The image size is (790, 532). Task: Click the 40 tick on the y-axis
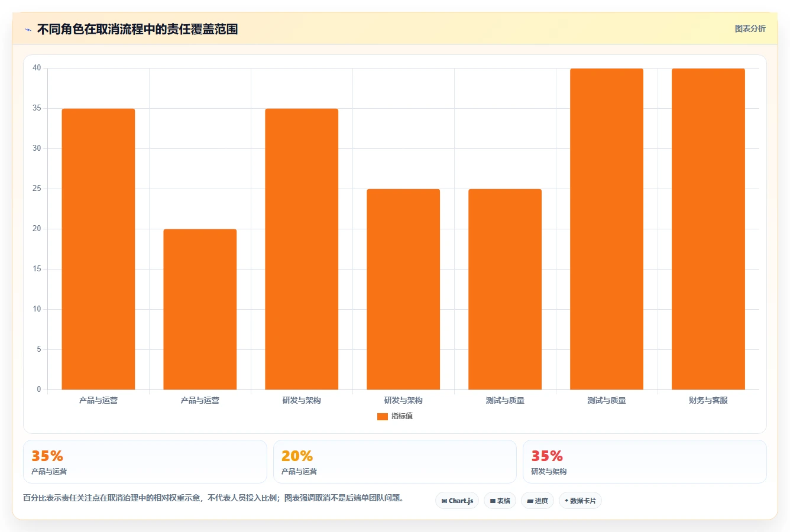coord(37,68)
